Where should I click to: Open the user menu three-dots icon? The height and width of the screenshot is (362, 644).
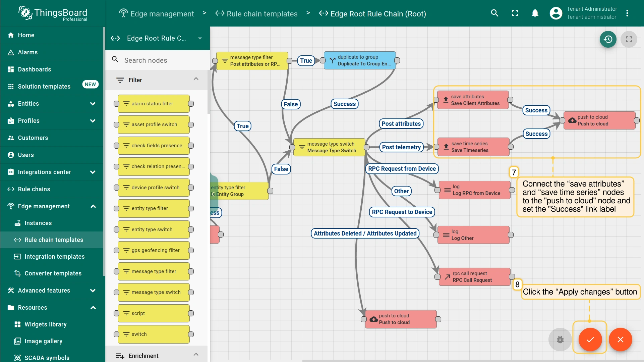[627, 13]
